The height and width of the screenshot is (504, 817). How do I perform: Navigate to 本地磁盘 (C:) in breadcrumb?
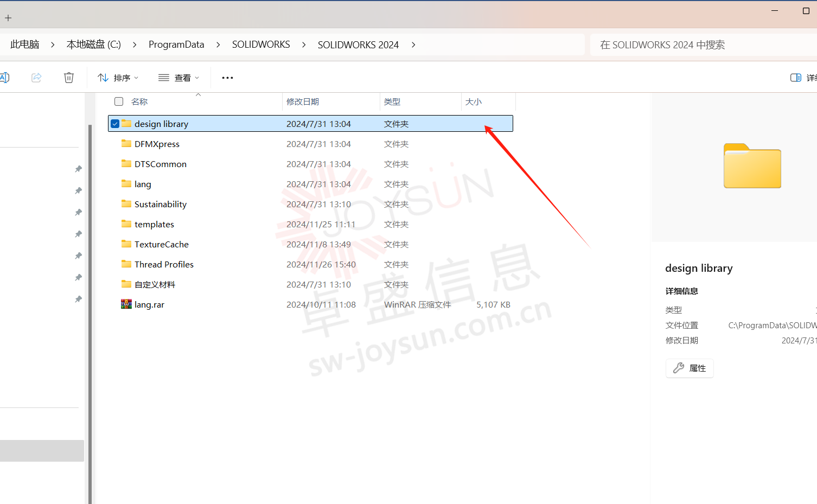coord(94,44)
